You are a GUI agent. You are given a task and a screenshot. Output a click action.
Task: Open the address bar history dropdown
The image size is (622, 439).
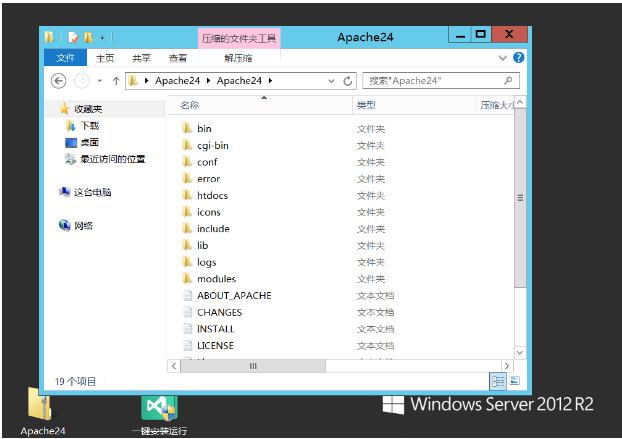[331, 81]
